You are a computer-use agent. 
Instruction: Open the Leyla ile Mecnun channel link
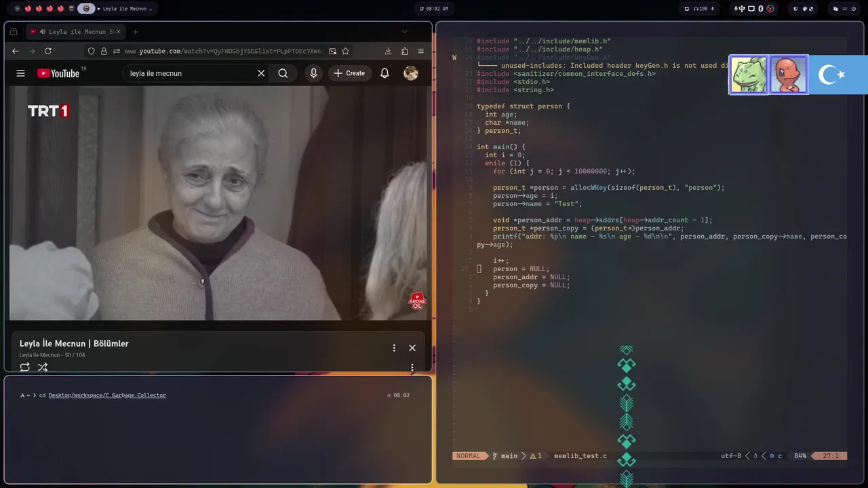[x=39, y=355]
